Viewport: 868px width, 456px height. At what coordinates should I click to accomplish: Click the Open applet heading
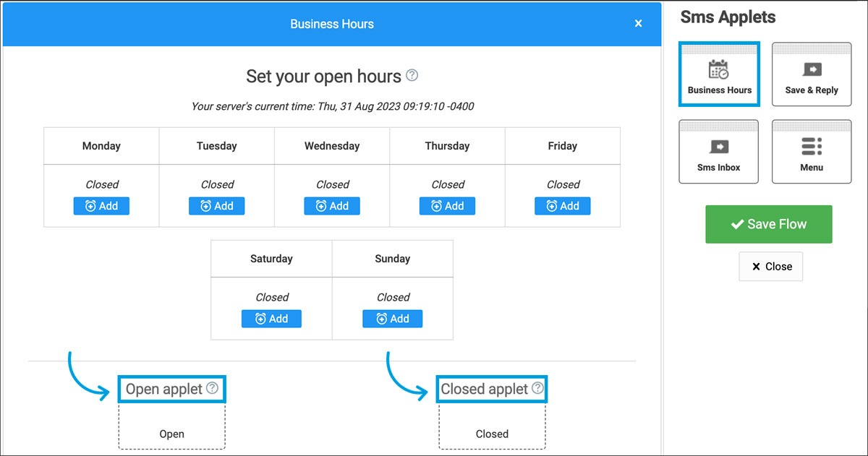click(x=164, y=389)
